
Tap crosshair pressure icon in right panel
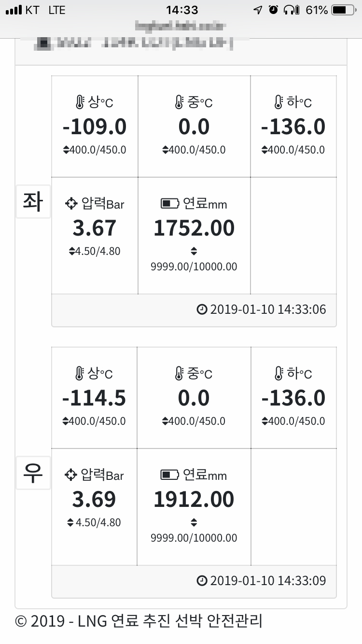pyautogui.click(x=71, y=475)
